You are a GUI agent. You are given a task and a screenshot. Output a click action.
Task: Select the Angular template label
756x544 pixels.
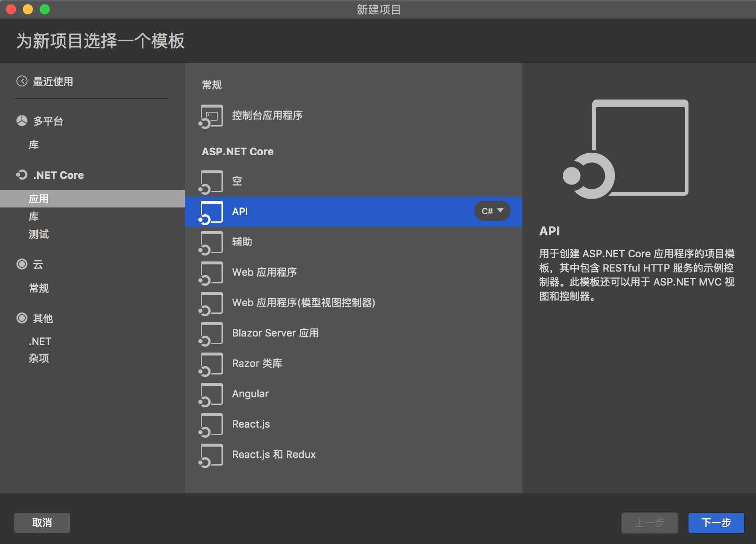click(251, 394)
